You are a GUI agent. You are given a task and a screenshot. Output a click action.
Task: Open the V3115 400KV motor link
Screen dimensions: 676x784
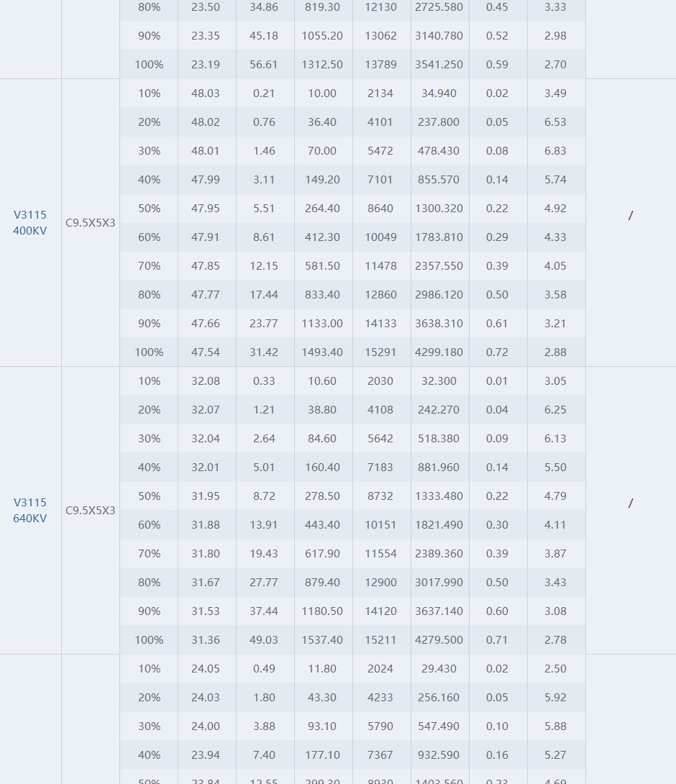point(30,222)
